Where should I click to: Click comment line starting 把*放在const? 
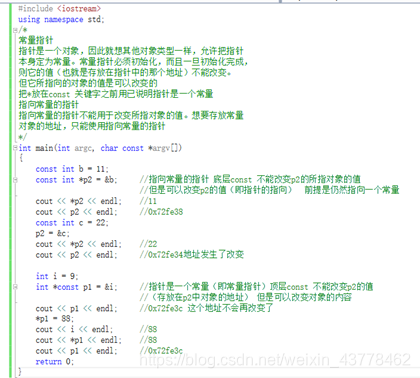click(x=116, y=94)
